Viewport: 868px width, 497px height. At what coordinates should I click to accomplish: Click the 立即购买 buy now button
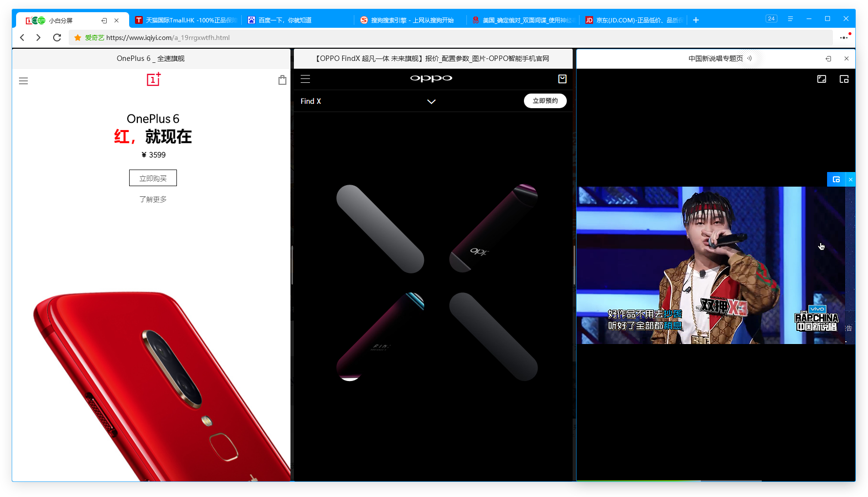click(x=153, y=178)
